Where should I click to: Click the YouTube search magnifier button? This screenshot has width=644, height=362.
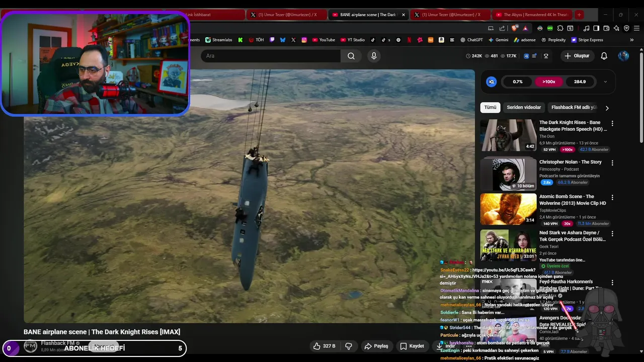(x=351, y=56)
